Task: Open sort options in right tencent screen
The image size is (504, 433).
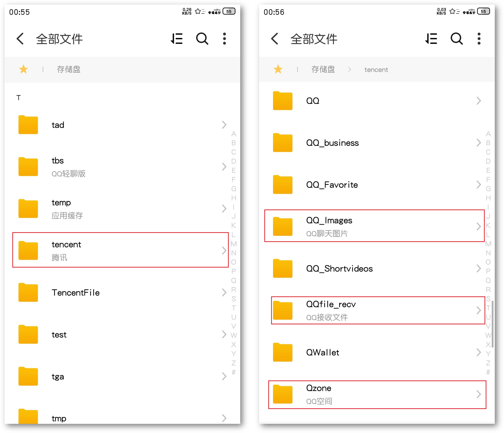Action: pyautogui.click(x=431, y=39)
